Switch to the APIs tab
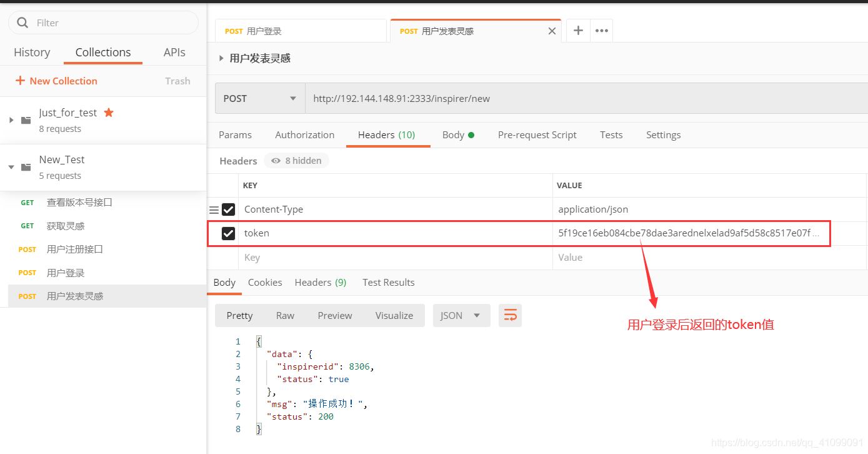Image resolution: width=868 pixels, height=454 pixels. click(174, 53)
